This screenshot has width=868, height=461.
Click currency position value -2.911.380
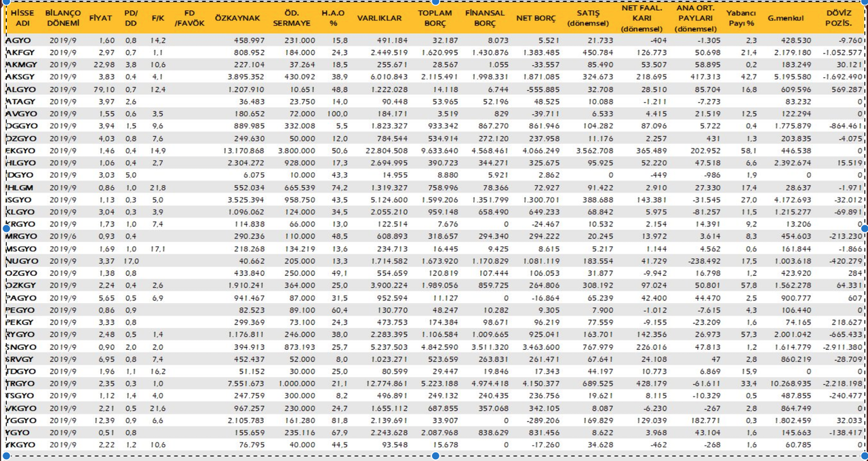842,347
